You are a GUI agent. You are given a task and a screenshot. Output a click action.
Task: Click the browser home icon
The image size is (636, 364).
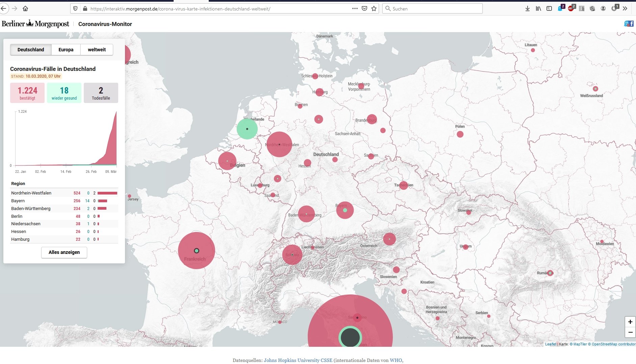(25, 8)
